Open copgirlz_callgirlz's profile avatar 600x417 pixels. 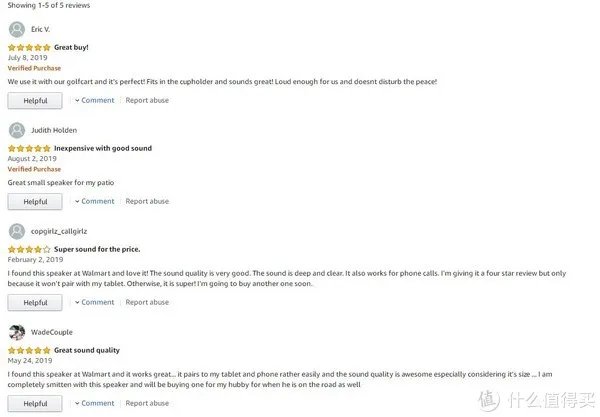(16, 231)
